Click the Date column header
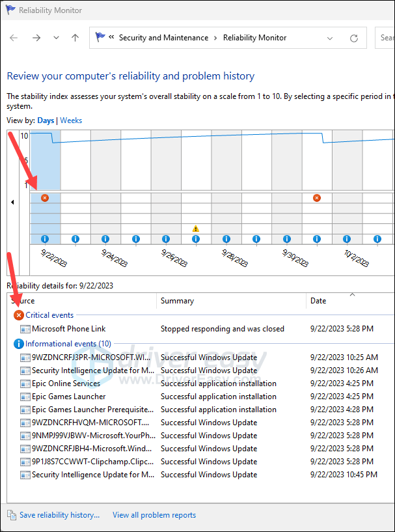Viewport: 395px width, 532px height. pos(318,301)
